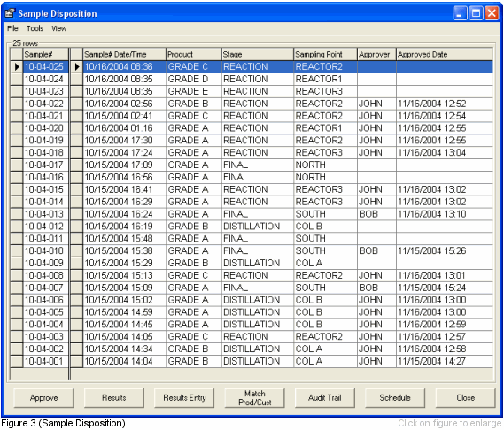The image size is (504, 430).
Task: Select sample 10-04-021
Action: click(x=46, y=116)
